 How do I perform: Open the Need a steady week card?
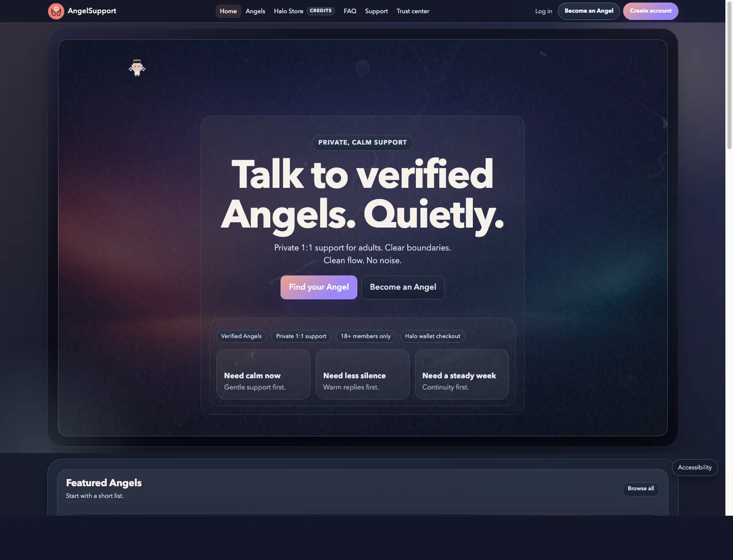pos(462,374)
